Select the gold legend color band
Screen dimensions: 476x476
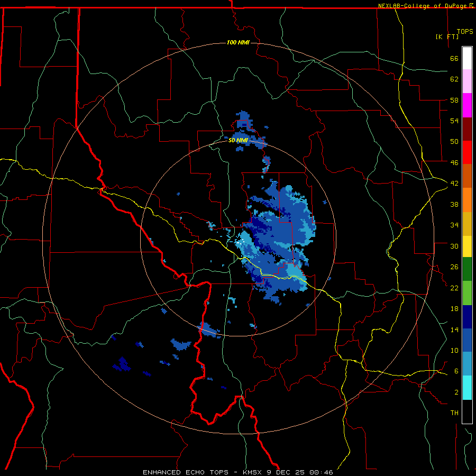coord(467,224)
